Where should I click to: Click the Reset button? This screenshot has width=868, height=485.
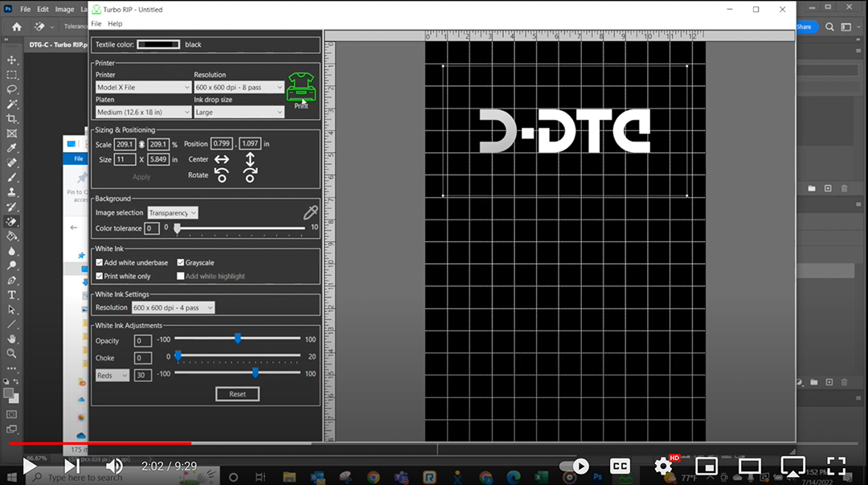[x=237, y=394]
